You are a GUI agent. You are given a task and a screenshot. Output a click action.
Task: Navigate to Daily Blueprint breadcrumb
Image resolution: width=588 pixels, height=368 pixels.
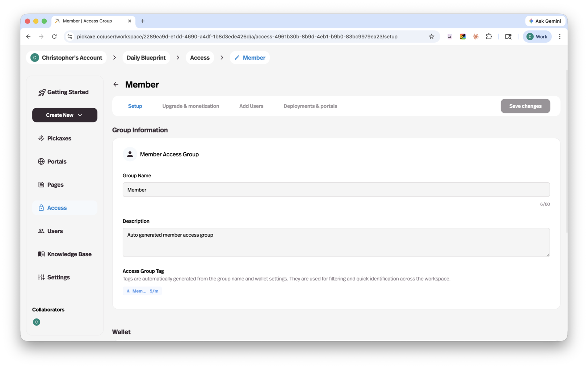pos(146,58)
